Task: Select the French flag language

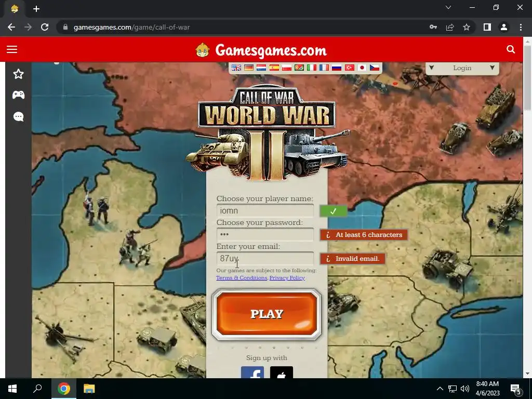Action: click(324, 68)
